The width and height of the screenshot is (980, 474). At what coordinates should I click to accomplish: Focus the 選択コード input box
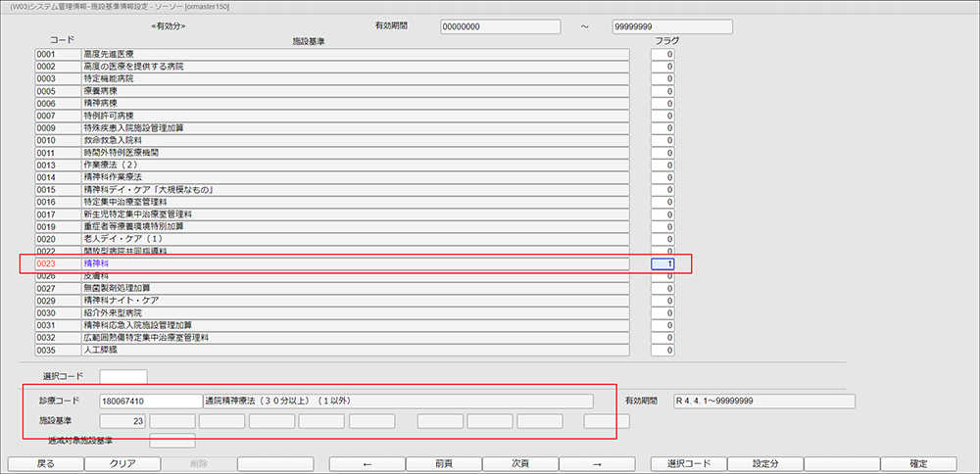123,376
